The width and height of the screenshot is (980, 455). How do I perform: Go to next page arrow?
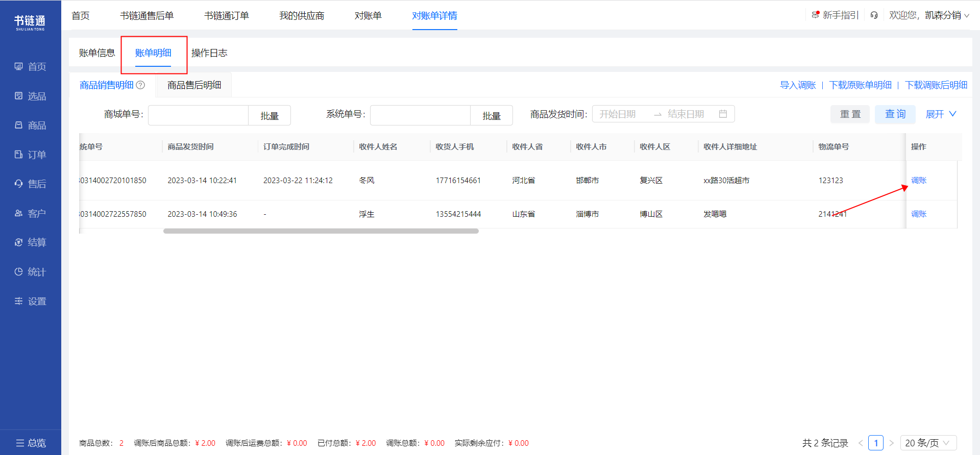pyautogui.click(x=892, y=443)
